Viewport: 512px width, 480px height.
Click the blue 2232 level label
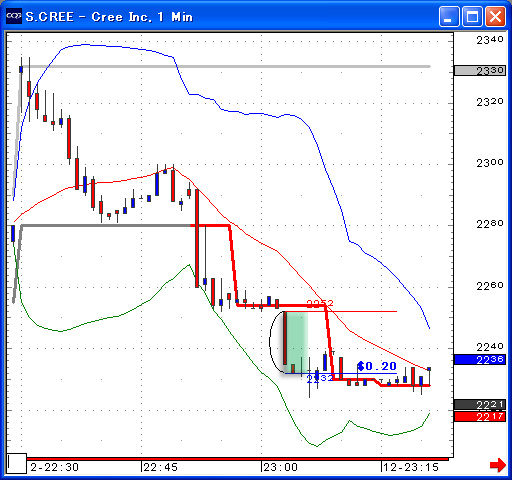320,378
